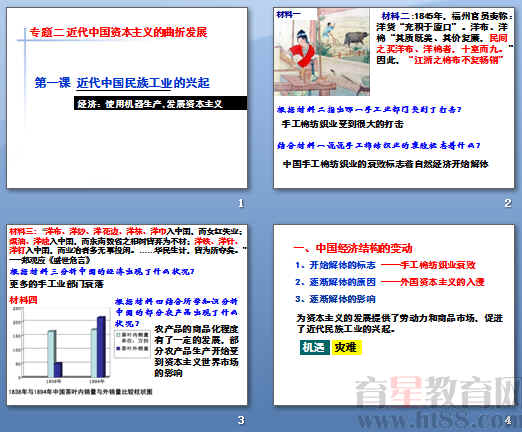The image size is (522, 432).
Task: Select slide 4 thumbnail
Action: pos(394,315)
